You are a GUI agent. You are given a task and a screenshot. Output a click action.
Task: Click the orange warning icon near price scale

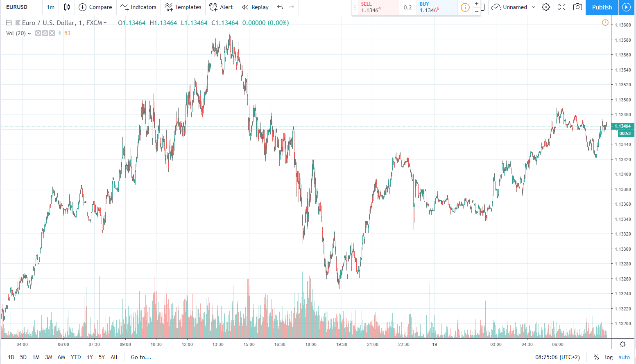pos(605,22)
